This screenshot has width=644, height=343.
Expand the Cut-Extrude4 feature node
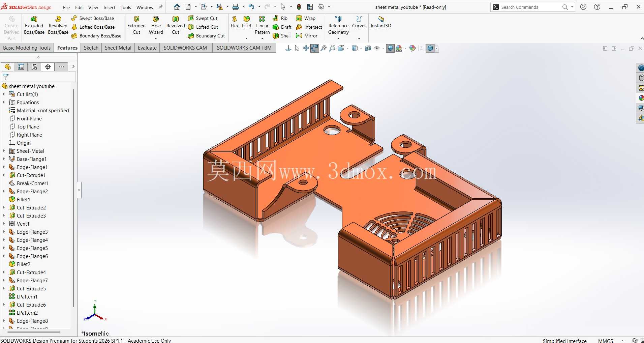tap(4, 272)
